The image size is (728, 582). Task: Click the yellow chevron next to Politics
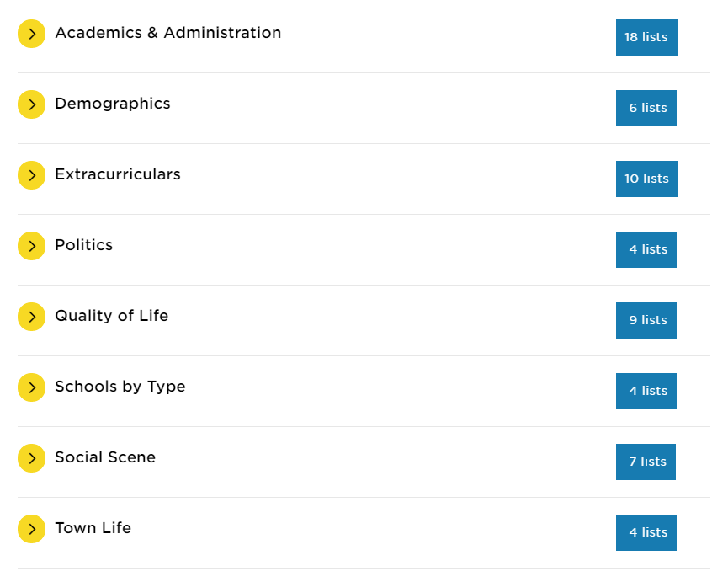(x=32, y=246)
